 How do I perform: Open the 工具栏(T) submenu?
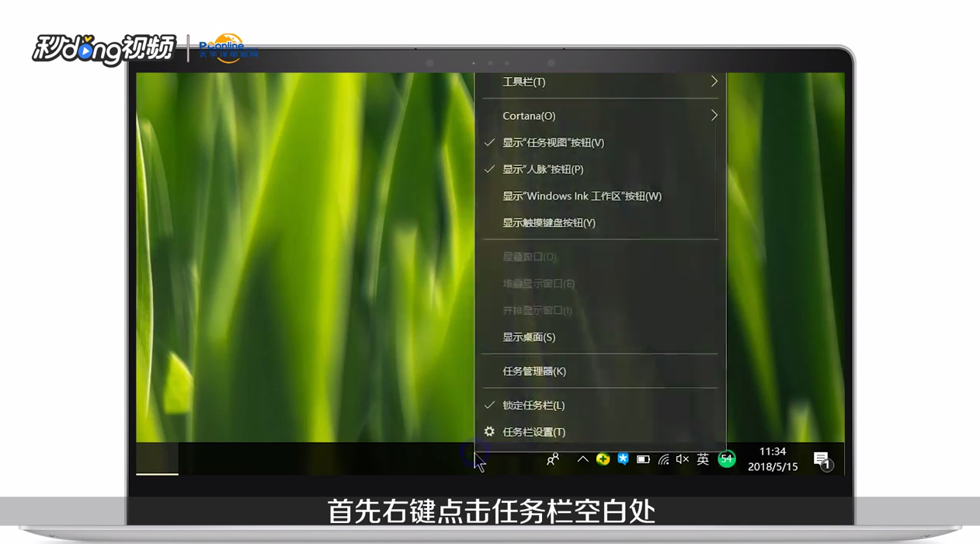point(600,82)
